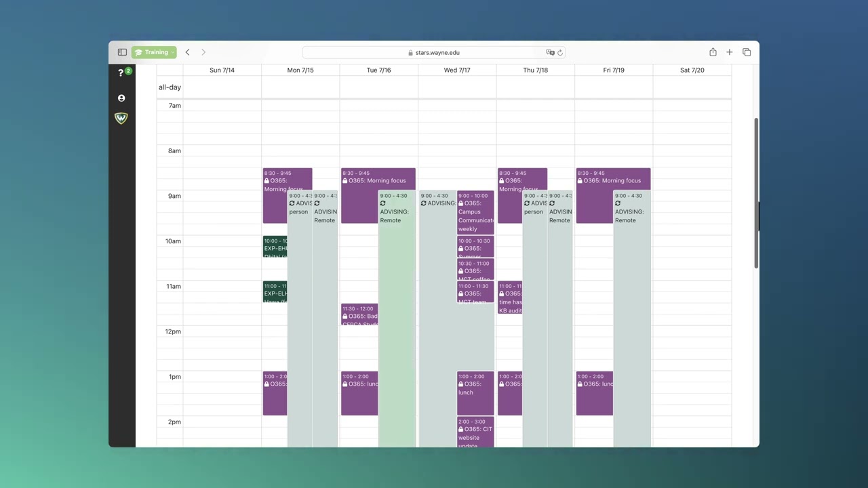The height and width of the screenshot is (488, 868).
Task: Click the lock icon on Tuesday's Morning focus
Action: (345, 181)
